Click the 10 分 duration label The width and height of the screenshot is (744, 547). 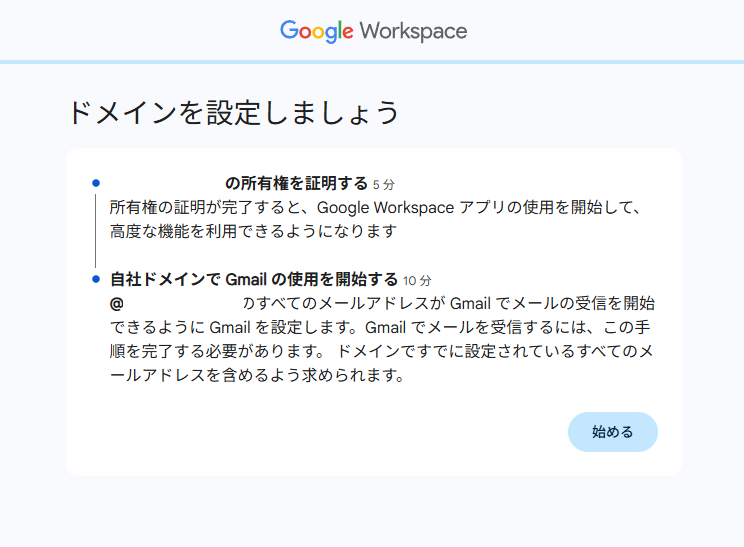(417, 280)
